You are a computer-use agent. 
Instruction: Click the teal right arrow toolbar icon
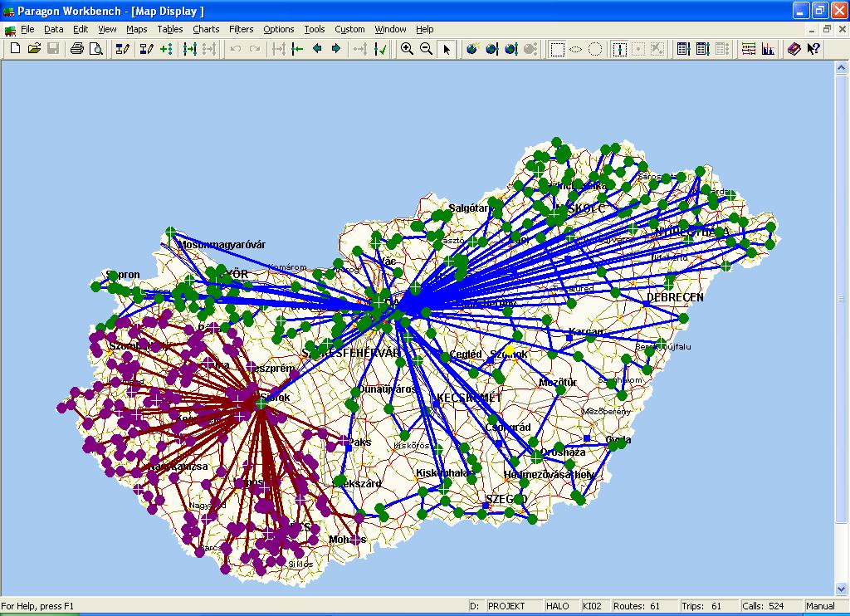tap(336, 49)
